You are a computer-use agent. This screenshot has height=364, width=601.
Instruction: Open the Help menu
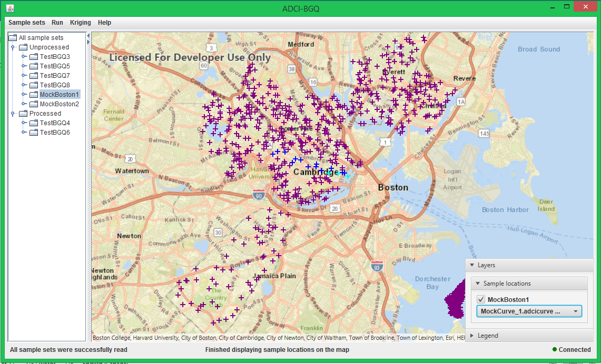(x=104, y=23)
